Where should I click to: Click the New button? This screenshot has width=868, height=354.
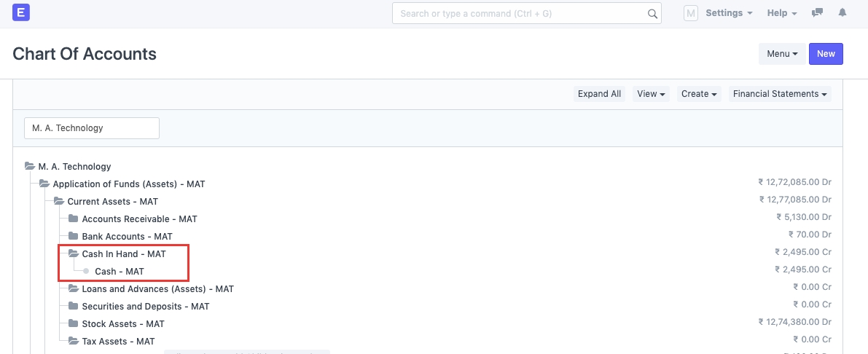point(826,54)
